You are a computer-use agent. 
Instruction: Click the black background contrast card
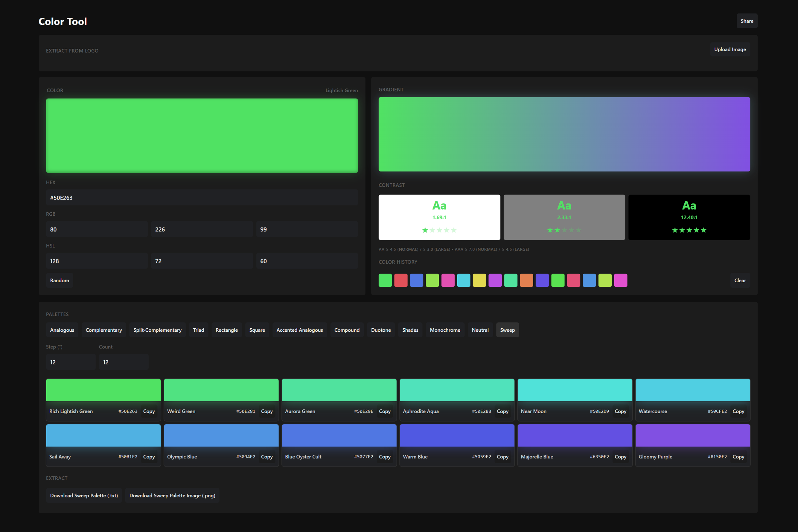[x=689, y=217]
